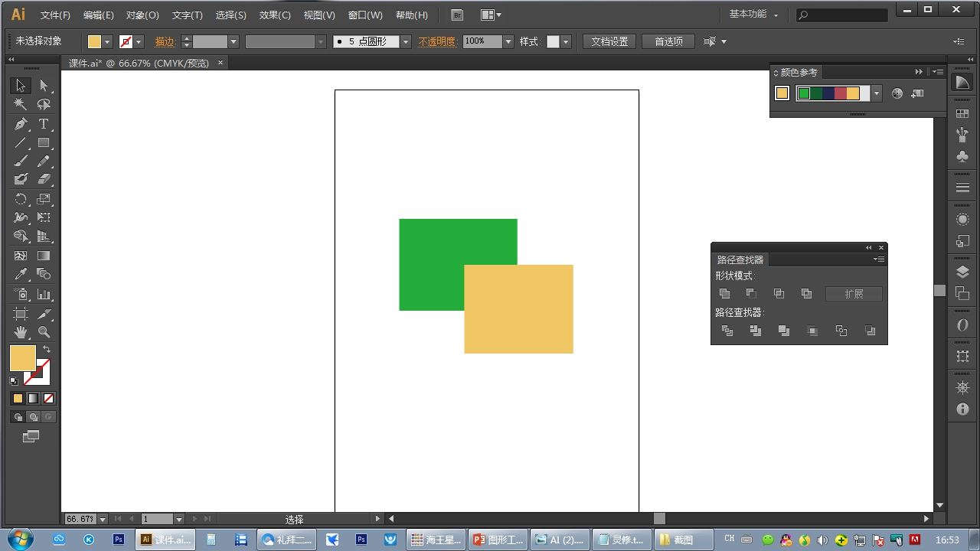
Task: Open the 文件(F) menu
Action: pos(55,15)
